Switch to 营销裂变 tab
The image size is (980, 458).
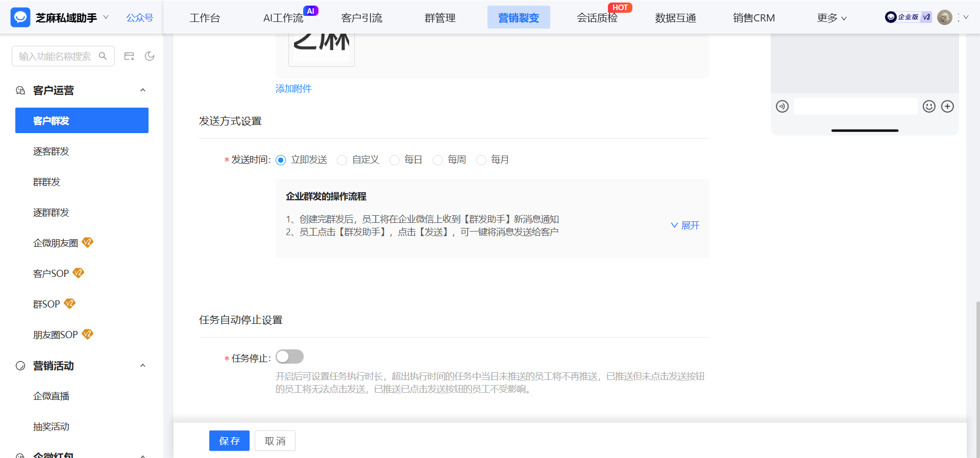[x=519, y=17]
